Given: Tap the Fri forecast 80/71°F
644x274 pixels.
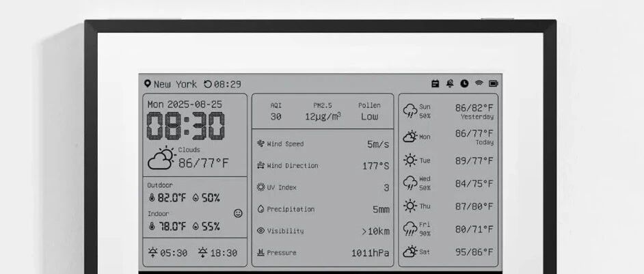Looking at the screenshot, I should (474, 229).
